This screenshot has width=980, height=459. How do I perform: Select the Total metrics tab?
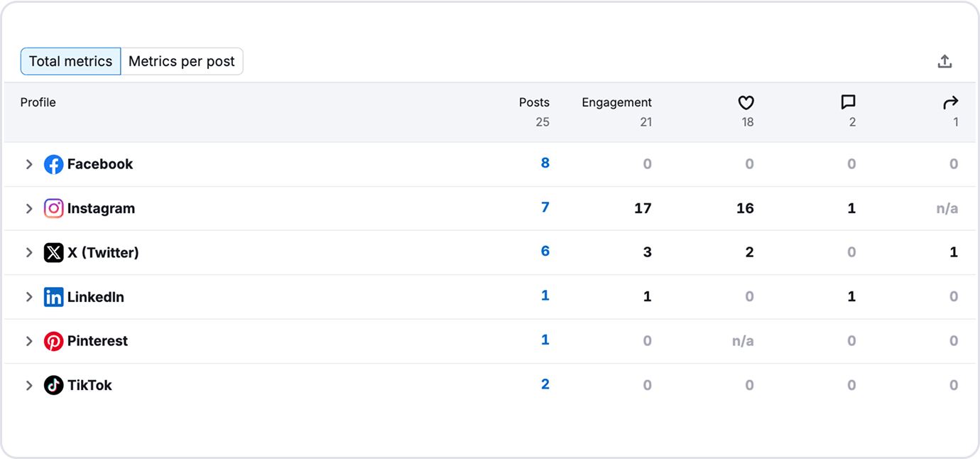pos(70,61)
